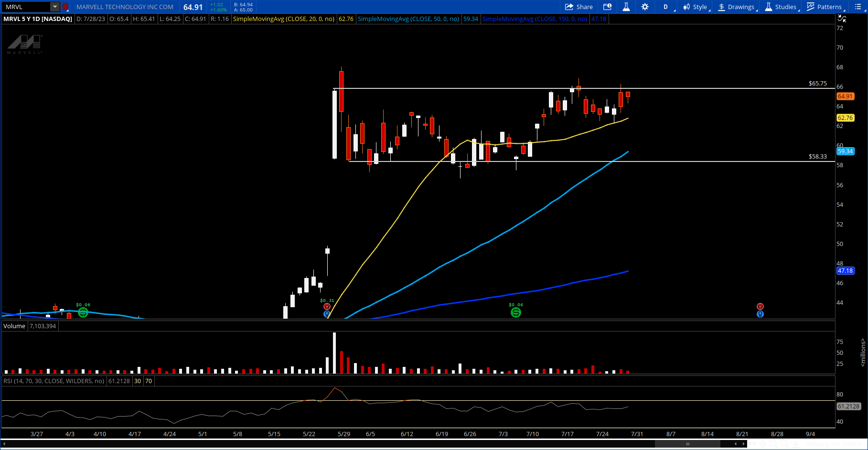Click the scroll left arrow near the right end
Image resolution: width=868 pixels, height=450 pixels.
[736, 444]
